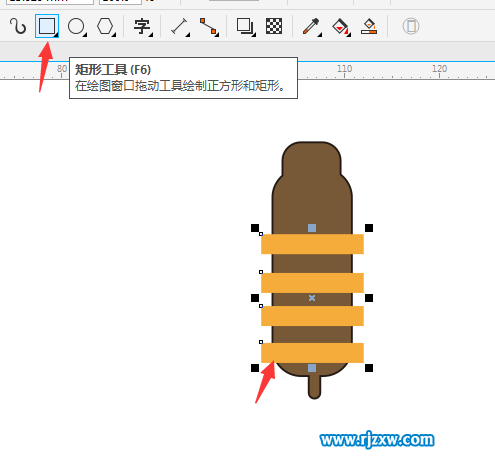The width and height of the screenshot is (495, 475).
Task: Click the brown stick below the body
Action: (x=314, y=387)
